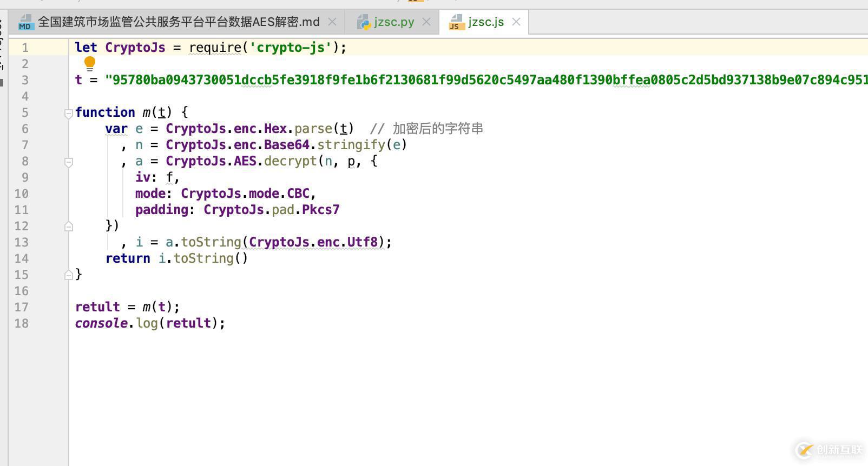Click 'stringify' on line 7
This screenshot has height=466, width=868.
click(351, 145)
